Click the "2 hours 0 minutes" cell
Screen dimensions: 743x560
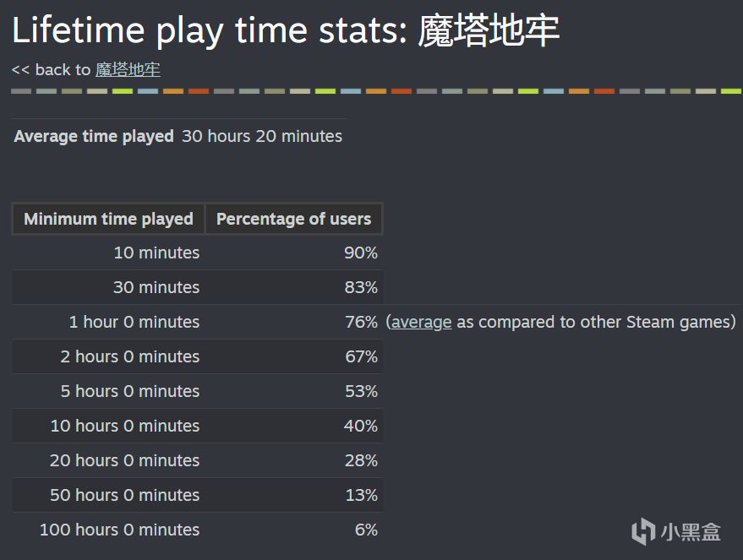[130, 356]
